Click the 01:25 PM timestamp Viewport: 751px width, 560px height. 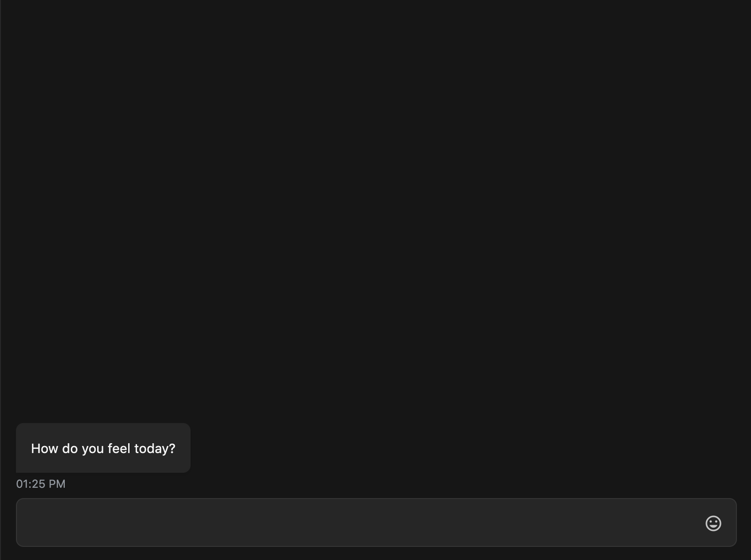click(41, 484)
